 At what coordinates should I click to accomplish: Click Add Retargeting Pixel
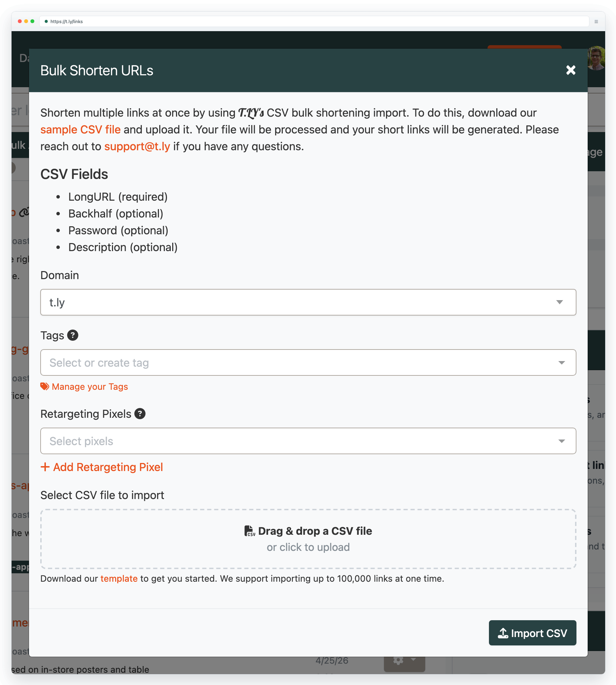[108, 467]
